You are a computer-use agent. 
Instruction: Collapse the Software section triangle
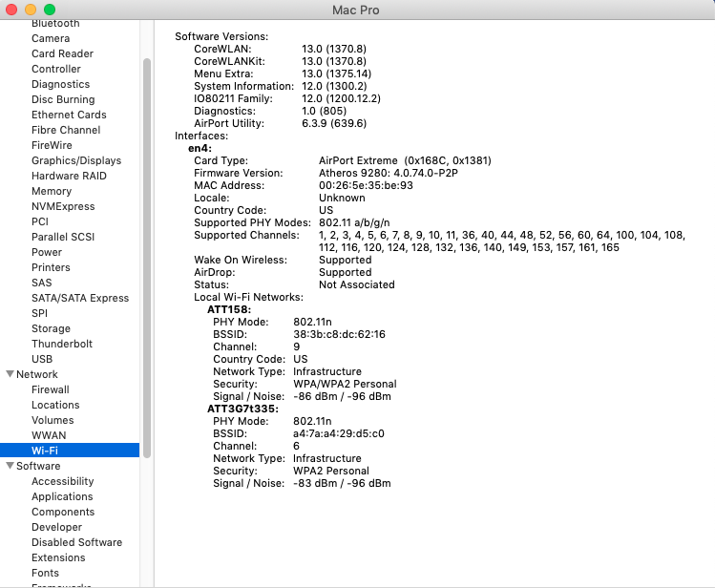pos(10,466)
